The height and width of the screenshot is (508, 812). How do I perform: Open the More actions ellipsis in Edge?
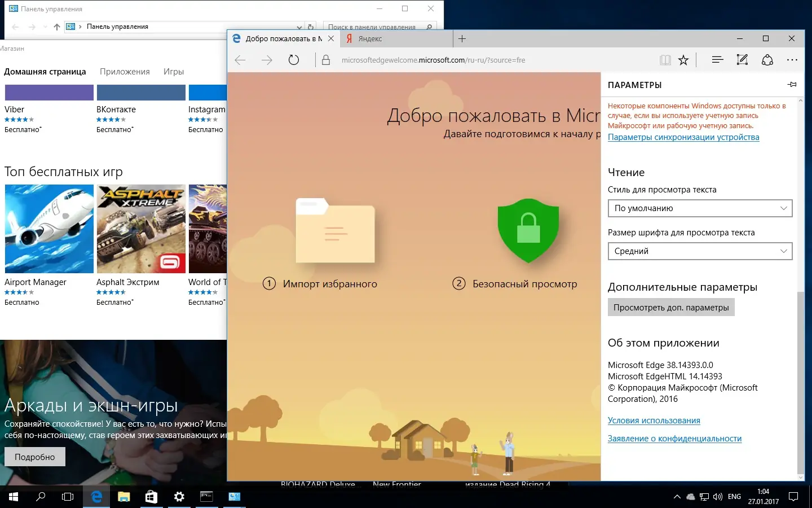[x=792, y=59]
